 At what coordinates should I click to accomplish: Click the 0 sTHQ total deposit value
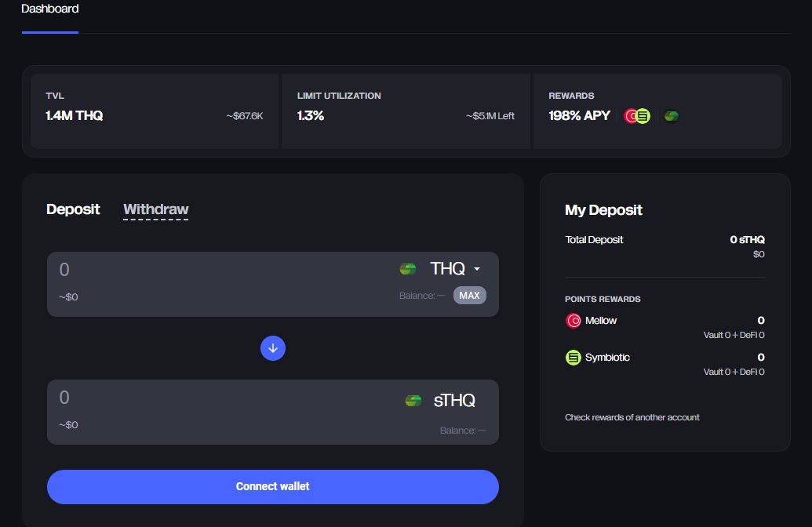coord(747,240)
